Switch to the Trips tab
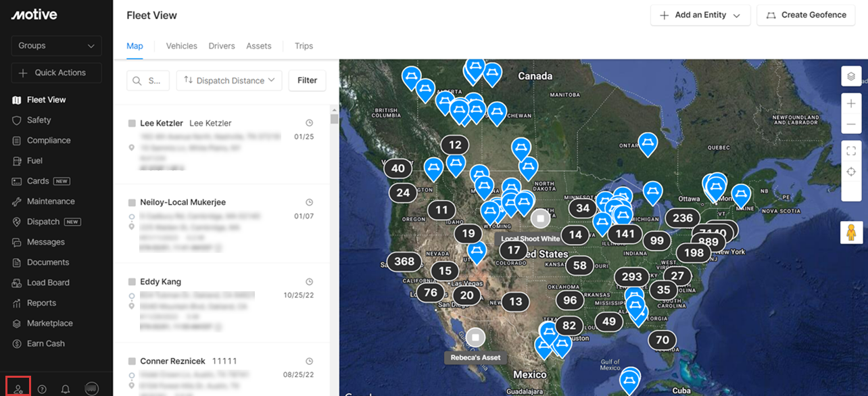The width and height of the screenshot is (868, 396). point(304,46)
